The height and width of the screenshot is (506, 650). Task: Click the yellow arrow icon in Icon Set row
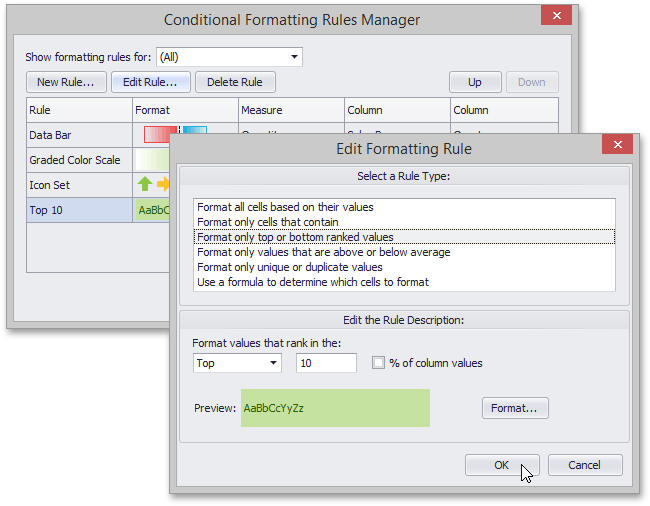(x=163, y=184)
